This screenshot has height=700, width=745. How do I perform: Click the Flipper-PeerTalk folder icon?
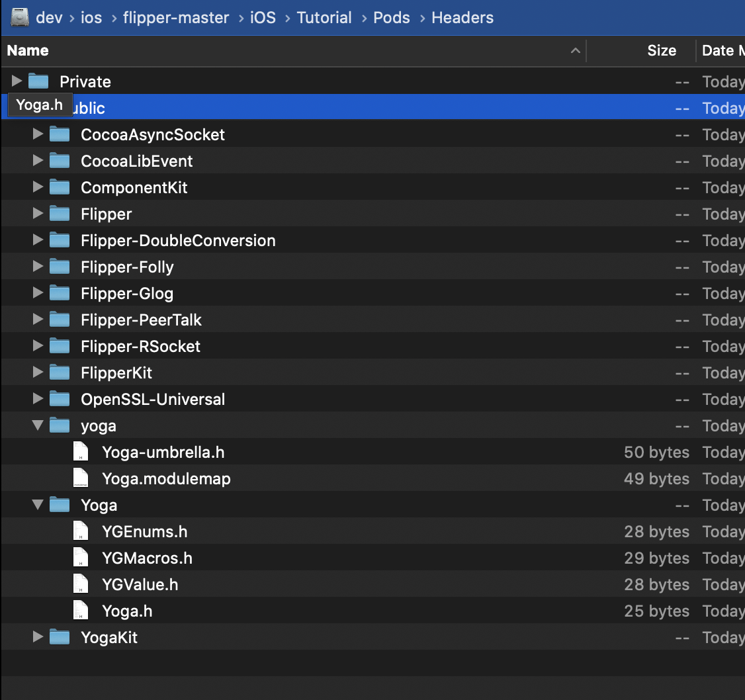coord(60,320)
